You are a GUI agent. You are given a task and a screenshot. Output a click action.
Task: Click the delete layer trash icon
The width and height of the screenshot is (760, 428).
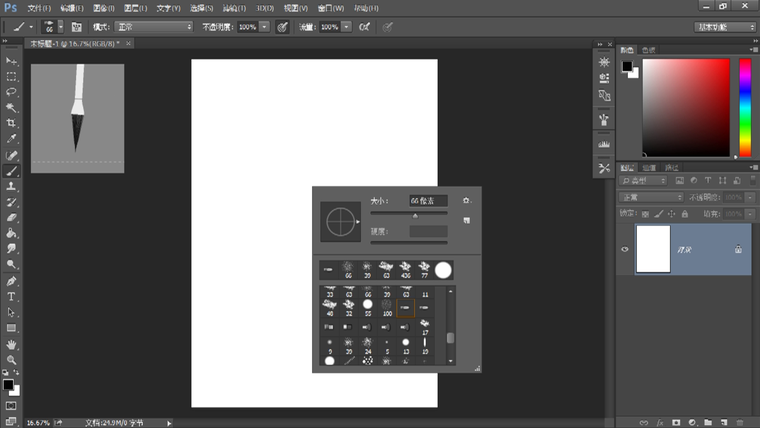point(740,422)
